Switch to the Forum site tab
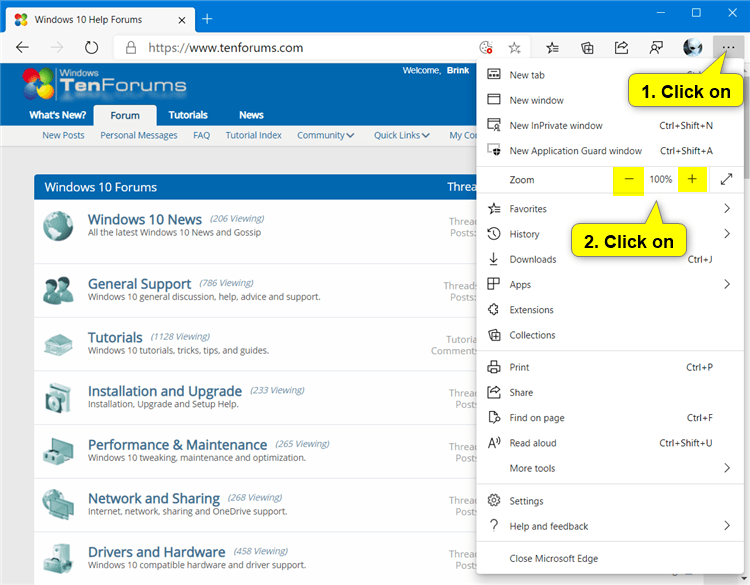Screen dimensions: 750x585 click(x=125, y=115)
